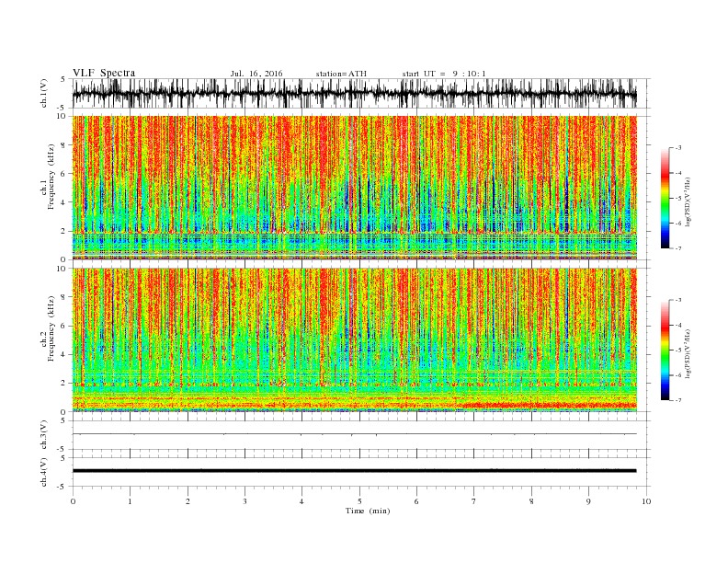Click the 'ch.1(V)' waveform axis label
Viewport: 728px width, 563px height.
click(44, 93)
